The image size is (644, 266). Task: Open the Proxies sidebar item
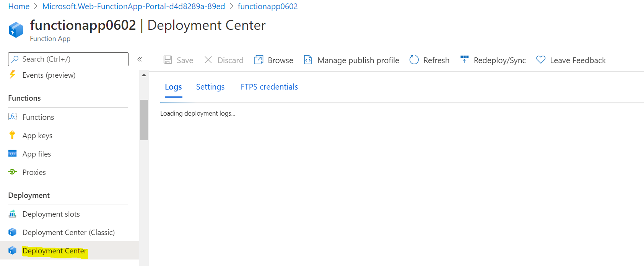click(x=34, y=172)
